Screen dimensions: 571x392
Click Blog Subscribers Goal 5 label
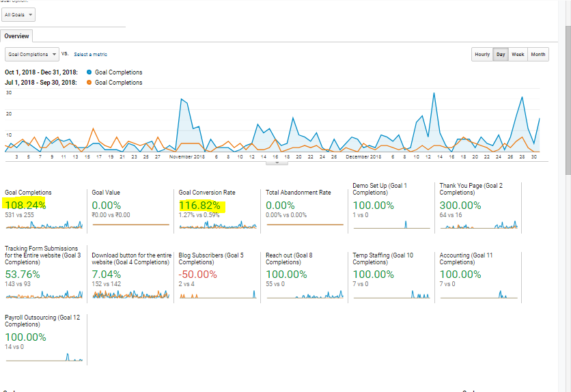coord(211,258)
